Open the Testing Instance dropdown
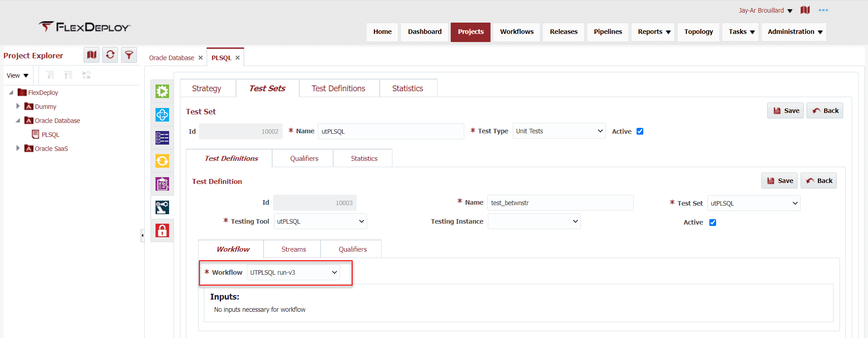 click(x=534, y=221)
